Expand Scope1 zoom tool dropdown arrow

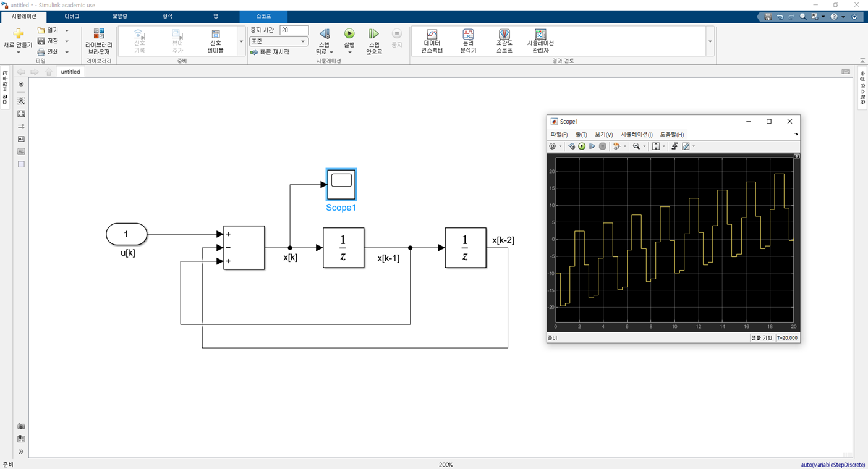pyautogui.click(x=644, y=146)
